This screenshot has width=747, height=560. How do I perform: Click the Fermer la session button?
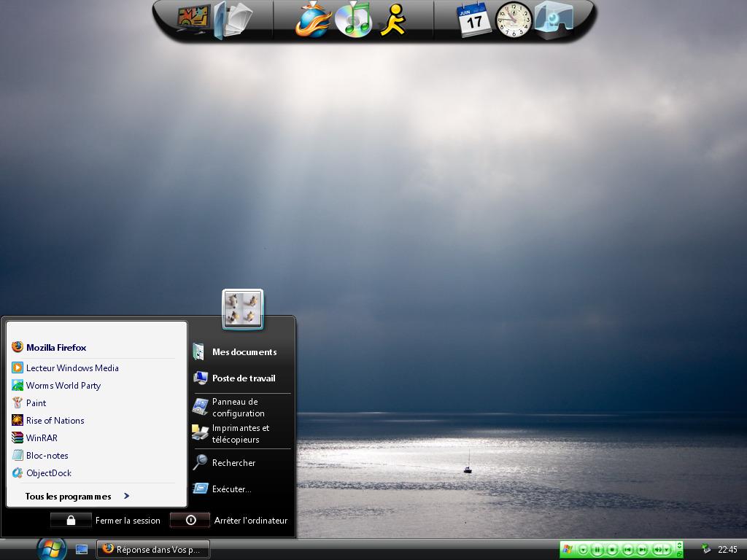pos(71,521)
